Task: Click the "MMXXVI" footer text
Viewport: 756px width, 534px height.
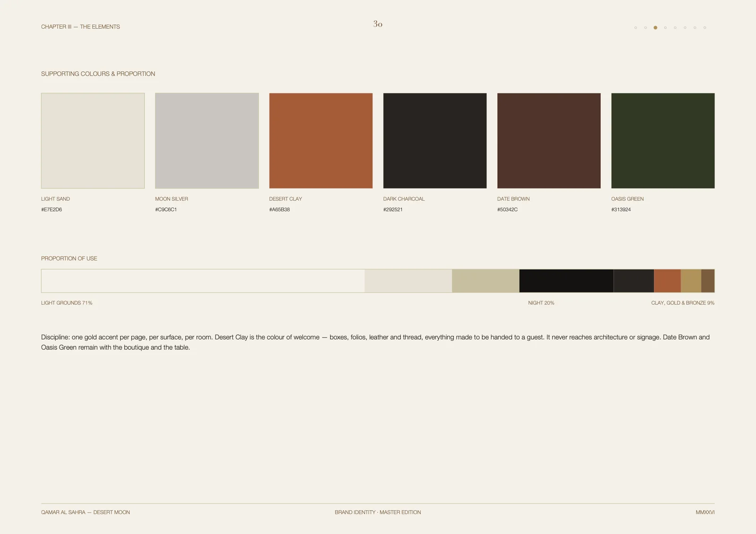Action: 705,512
